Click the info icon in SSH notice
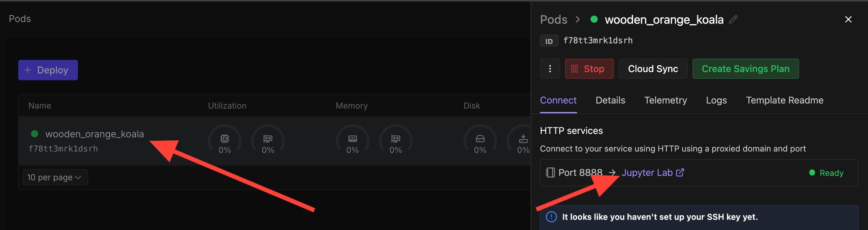Screen dimensions: 868x230 pos(551,217)
